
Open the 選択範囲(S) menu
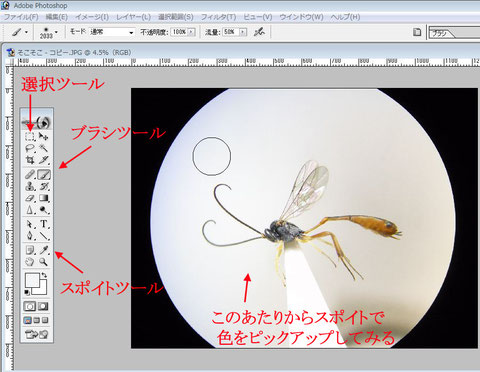tap(176, 17)
